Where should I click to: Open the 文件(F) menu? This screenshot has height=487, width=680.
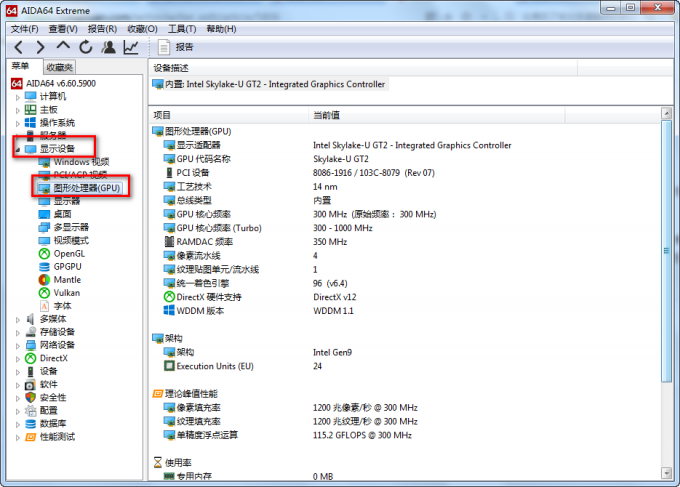[24, 29]
